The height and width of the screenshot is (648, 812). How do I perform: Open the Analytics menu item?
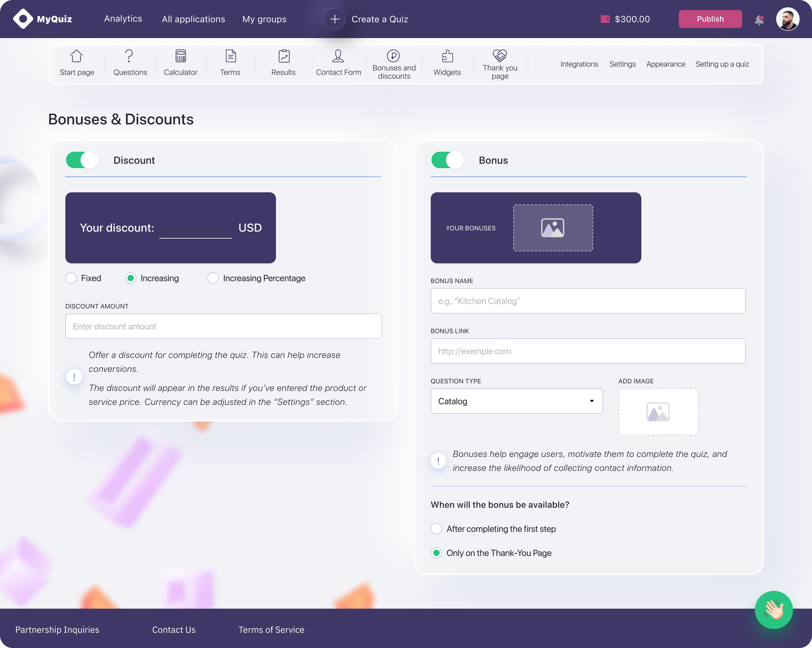pyautogui.click(x=123, y=19)
